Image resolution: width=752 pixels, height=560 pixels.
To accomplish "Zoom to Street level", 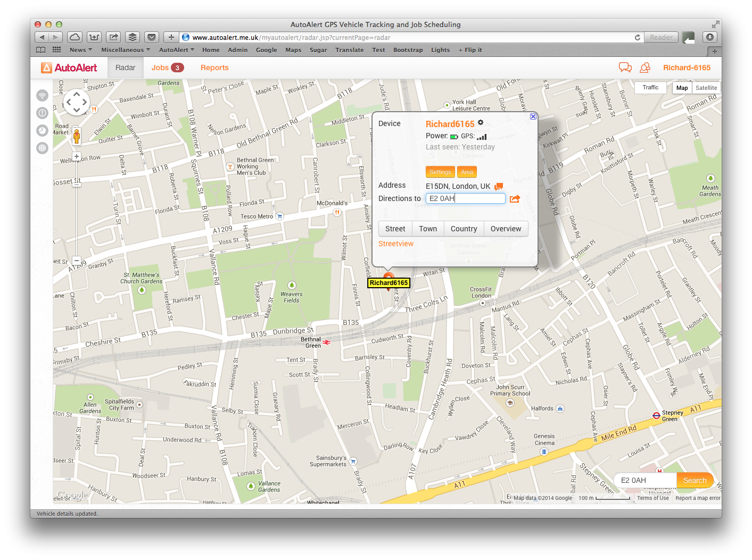I will [x=395, y=229].
